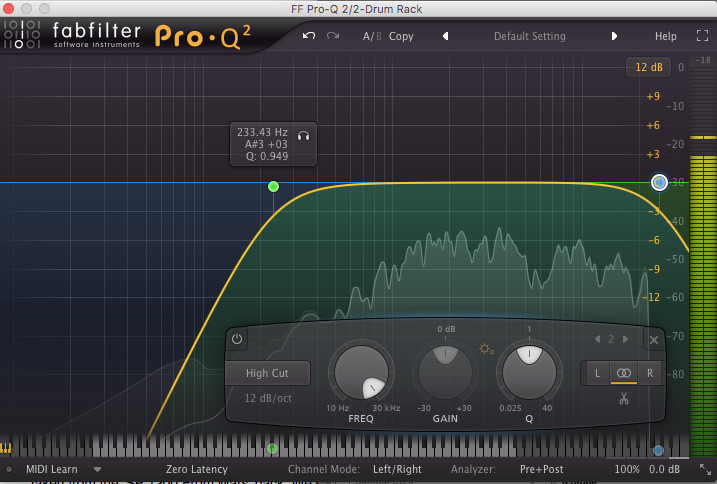717x484 pixels.
Task: Open the 12 dB display range dropdown
Action: [648, 67]
